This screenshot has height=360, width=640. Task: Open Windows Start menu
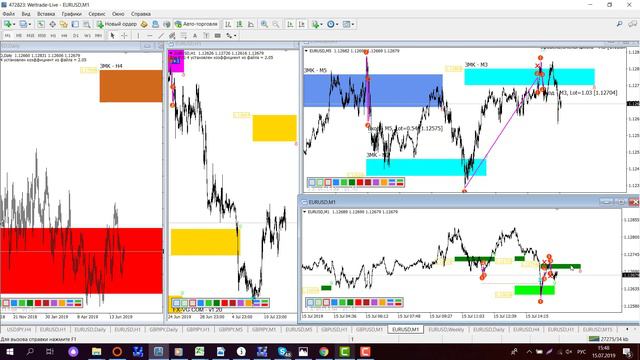coord(10,351)
